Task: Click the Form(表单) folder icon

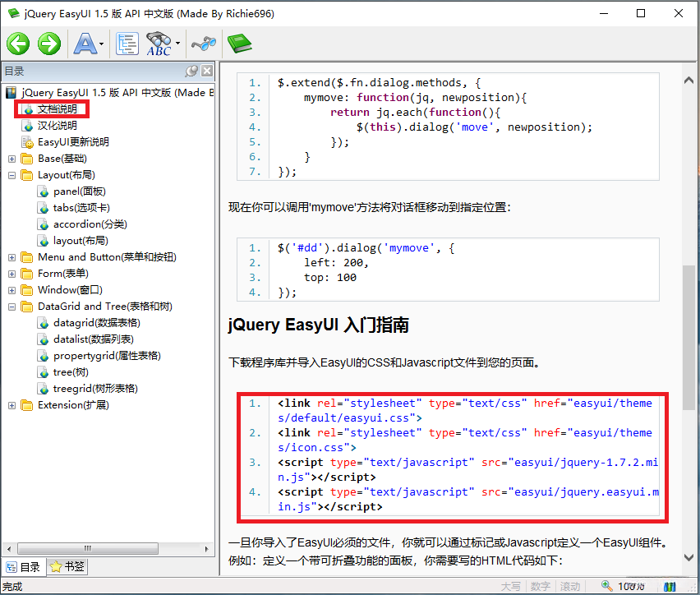Action: click(x=27, y=274)
